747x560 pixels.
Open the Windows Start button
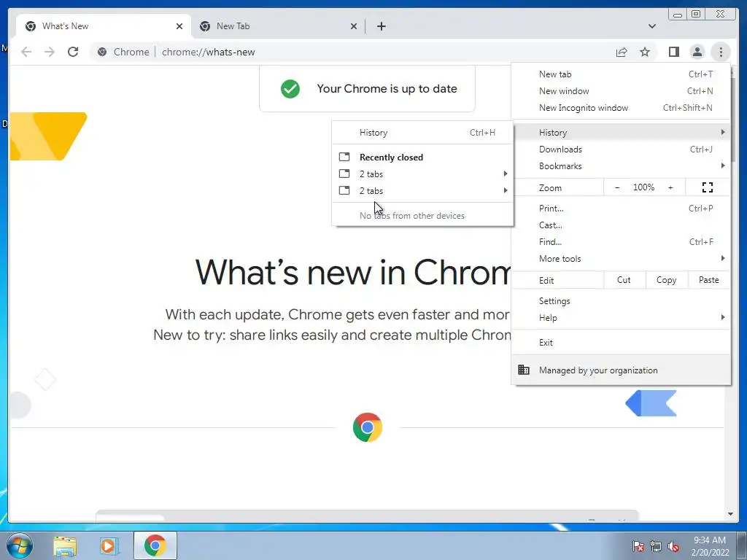(20, 545)
